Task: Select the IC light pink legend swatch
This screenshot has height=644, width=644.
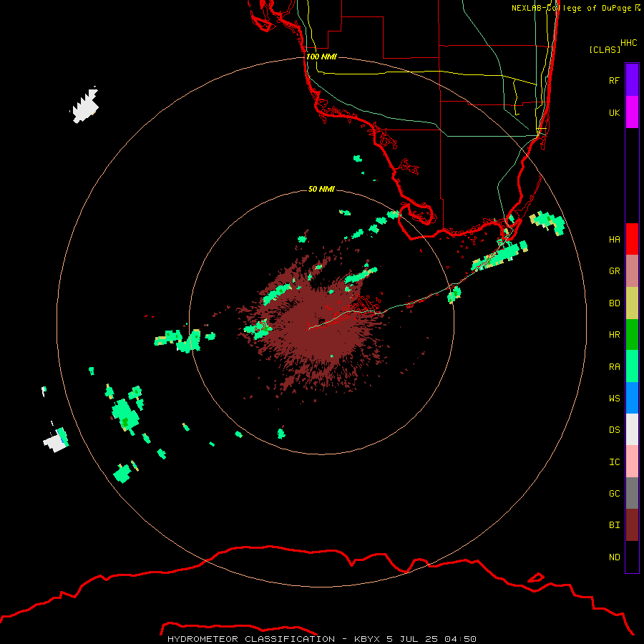Action: tap(632, 462)
